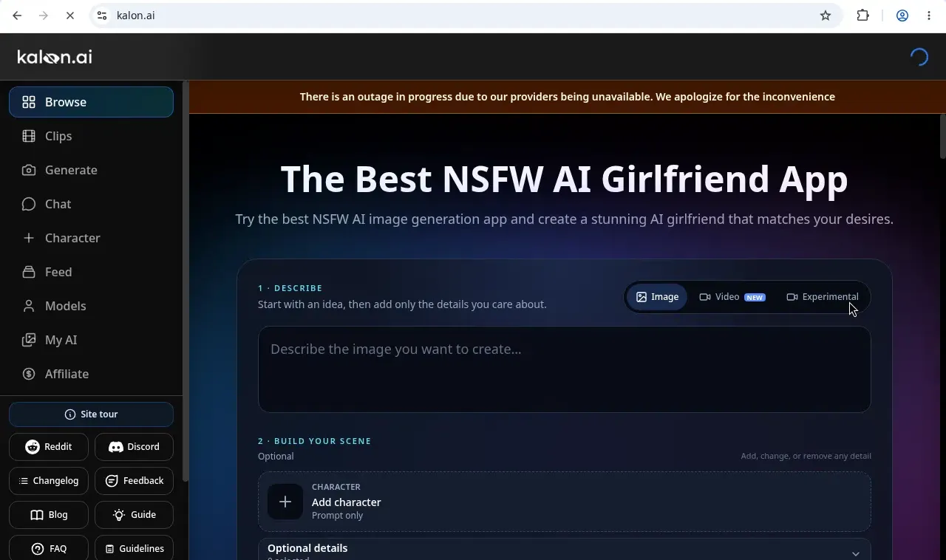Switch to the Experimental tab
Viewport: 946px width, 560px height.
(823, 297)
